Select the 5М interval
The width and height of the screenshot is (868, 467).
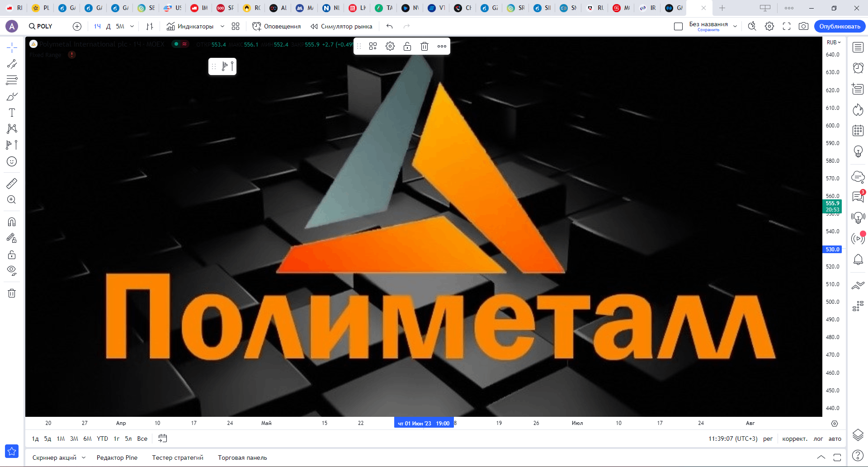[x=120, y=26]
